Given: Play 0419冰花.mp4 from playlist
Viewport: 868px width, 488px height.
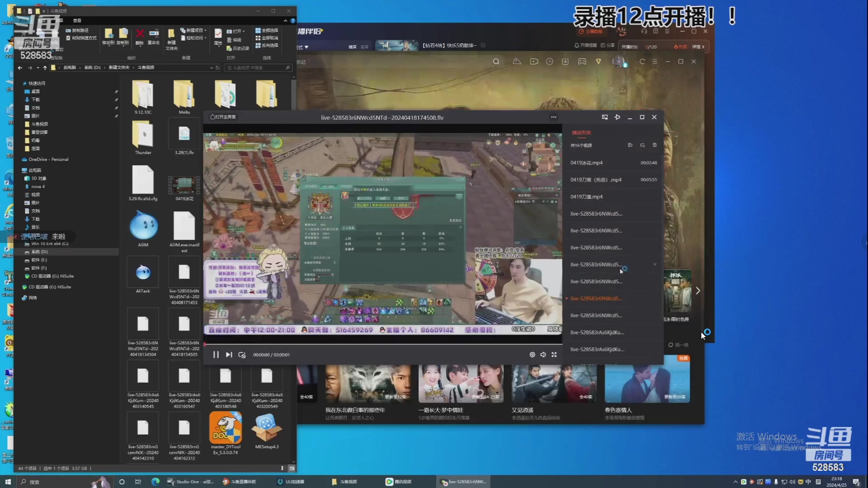Looking at the screenshot, I should point(613,163).
